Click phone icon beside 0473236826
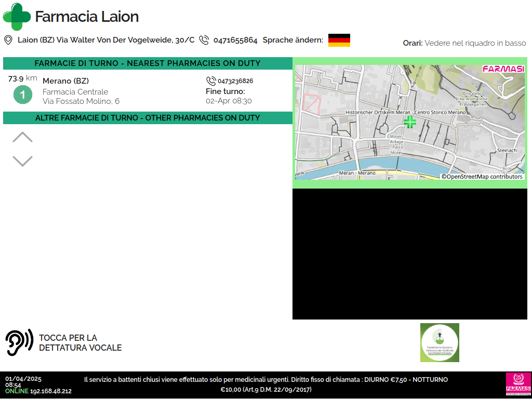The height and width of the screenshot is (399, 532). point(211,81)
